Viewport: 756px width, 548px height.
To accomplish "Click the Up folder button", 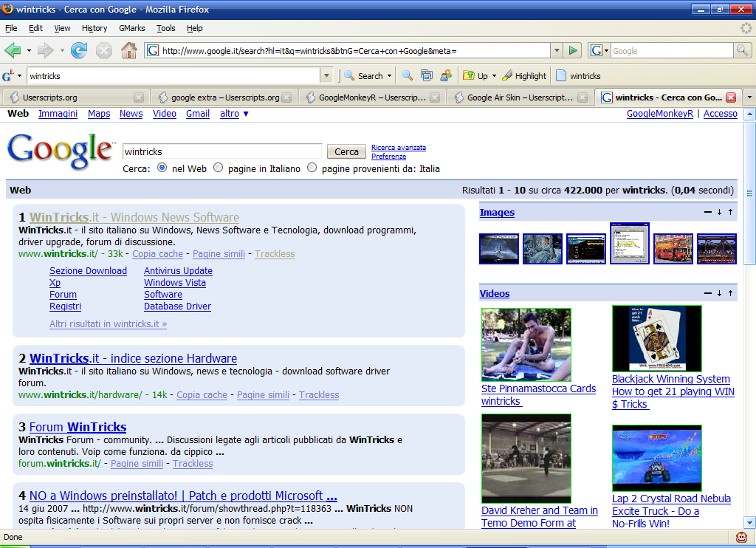I will click(x=475, y=76).
